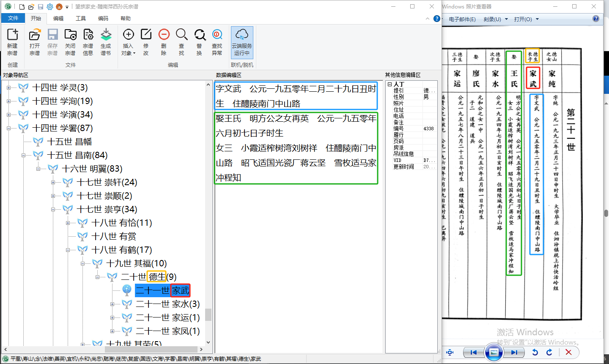Click the 性别 property value 男
The image size is (609, 364).
coord(430,97)
